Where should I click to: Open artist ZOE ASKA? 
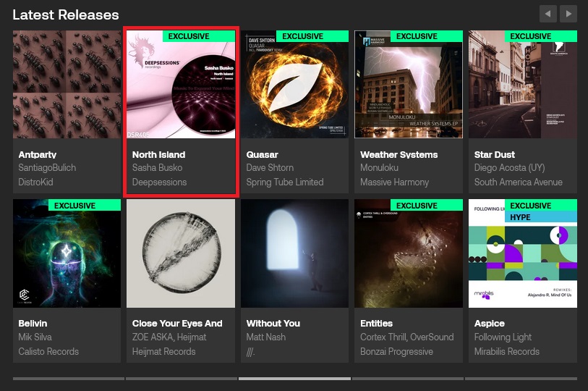pos(153,337)
